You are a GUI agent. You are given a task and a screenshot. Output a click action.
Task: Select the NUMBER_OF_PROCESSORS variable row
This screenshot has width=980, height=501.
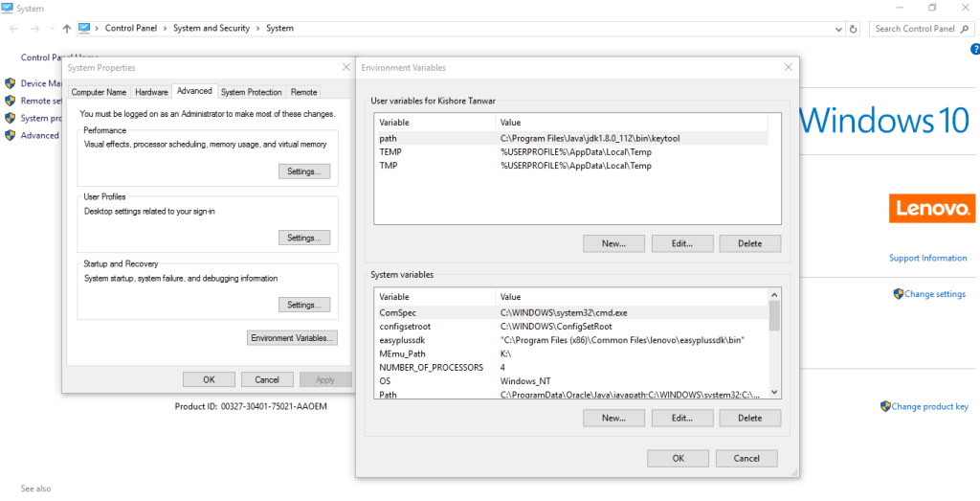point(571,367)
